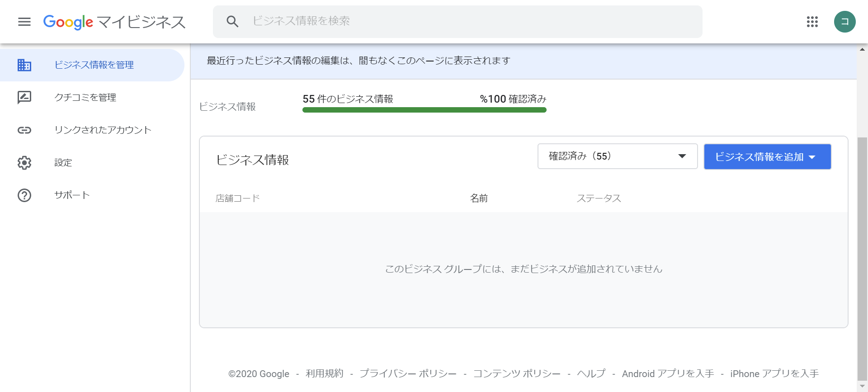Open the hamburger main menu

[x=24, y=22]
